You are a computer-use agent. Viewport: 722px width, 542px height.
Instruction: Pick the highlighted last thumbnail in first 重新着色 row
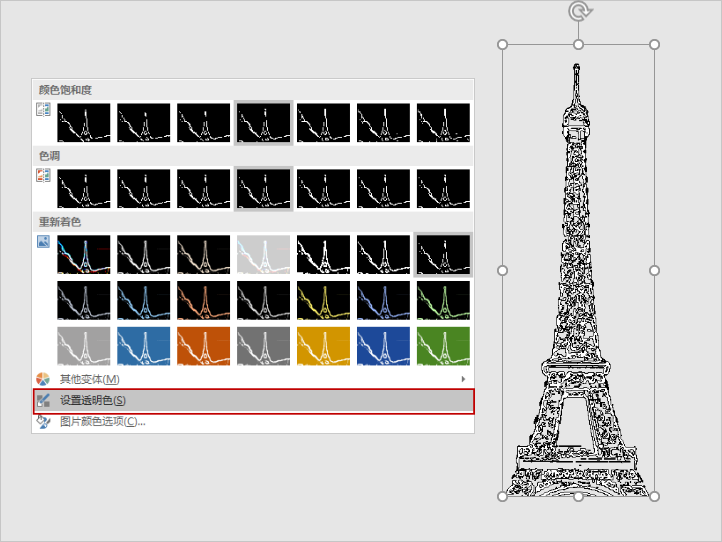(443, 255)
